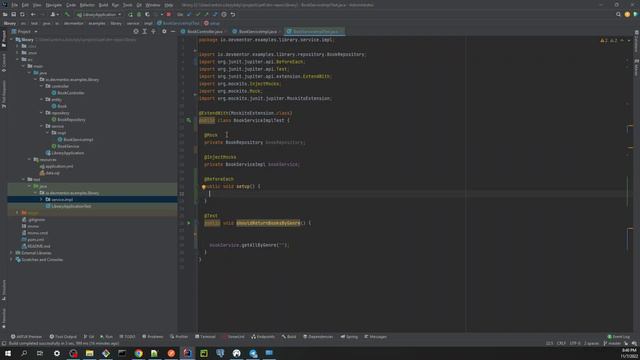Open Chrome from the taskbar
The width and height of the screenshot is (640, 360).
(x=138, y=353)
